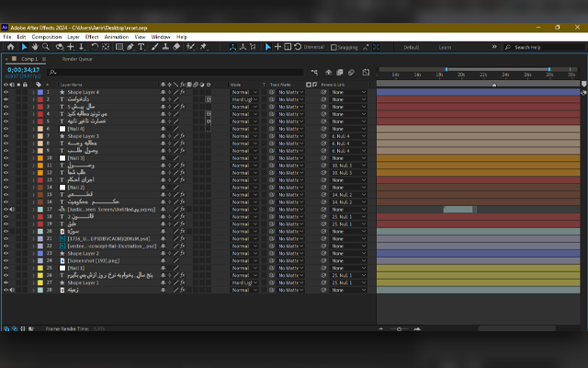Enable the Snapping checkbox
The width and height of the screenshot is (588, 368).
(334, 47)
